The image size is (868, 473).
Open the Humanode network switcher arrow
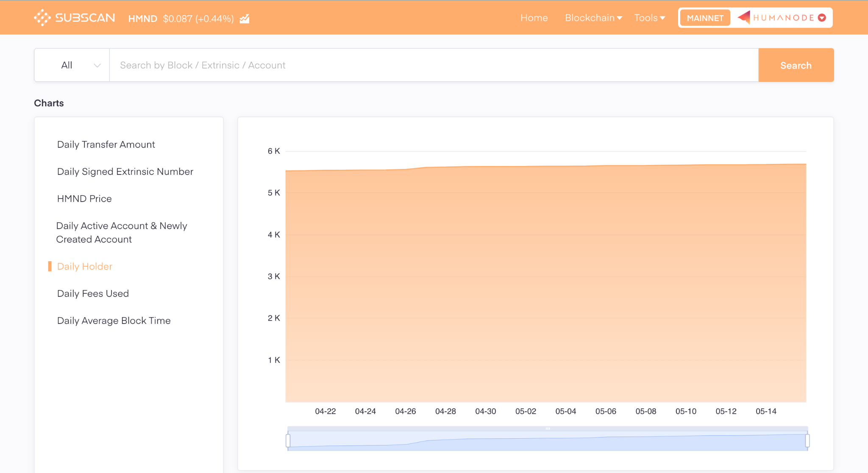click(822, 18)
